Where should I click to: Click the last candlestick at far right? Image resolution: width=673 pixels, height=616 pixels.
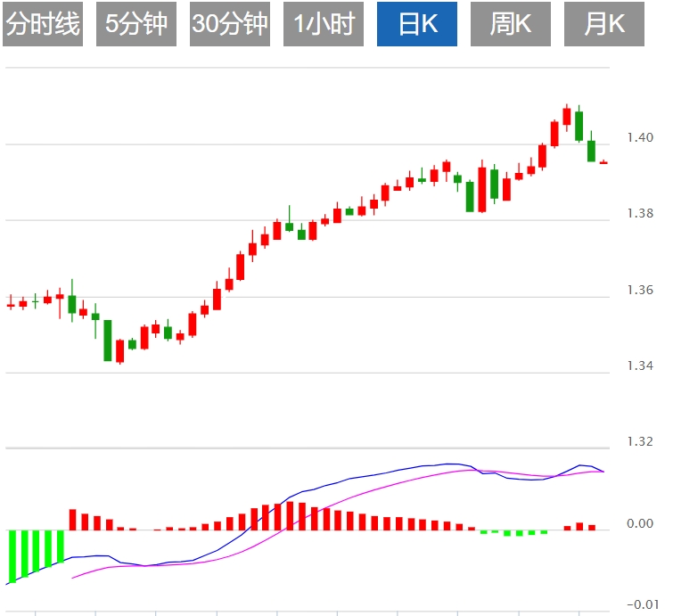[603, 162]
